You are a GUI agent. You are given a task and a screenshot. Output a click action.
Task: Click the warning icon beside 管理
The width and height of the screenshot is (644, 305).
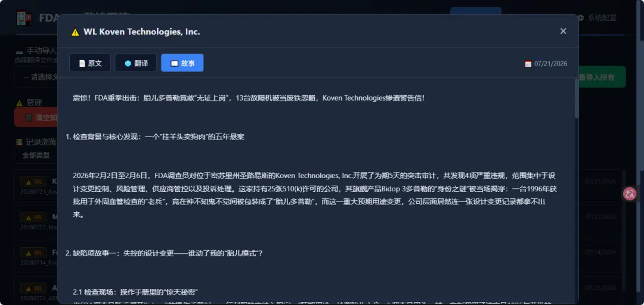[19, 102]
